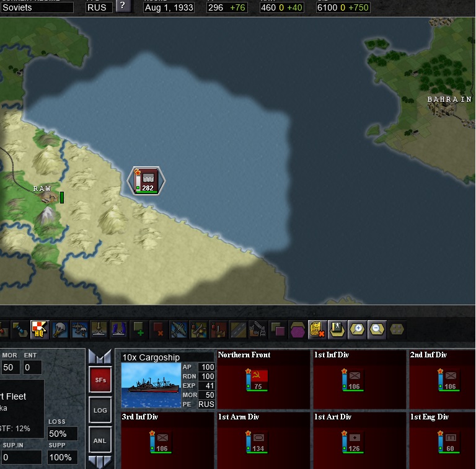Click the fuel jerrycan with red X icon

317,329
